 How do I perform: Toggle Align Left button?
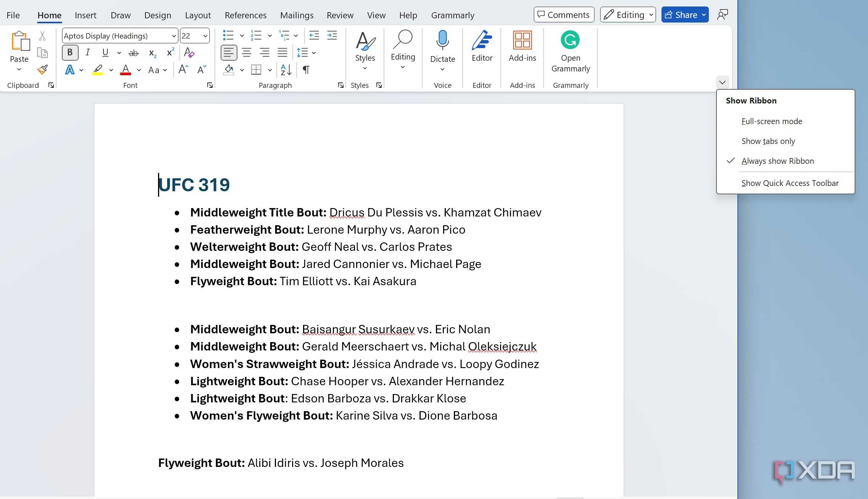point(229,53)
